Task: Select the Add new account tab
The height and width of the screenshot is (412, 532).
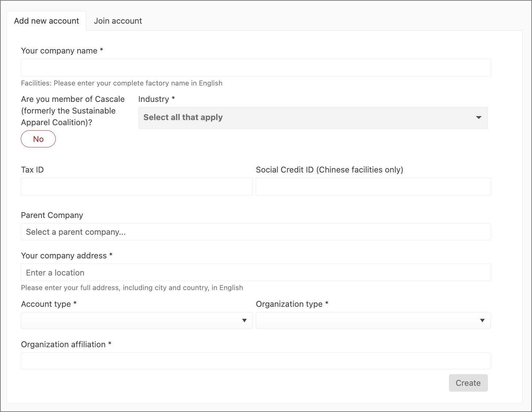Action: tap(46, 21)
